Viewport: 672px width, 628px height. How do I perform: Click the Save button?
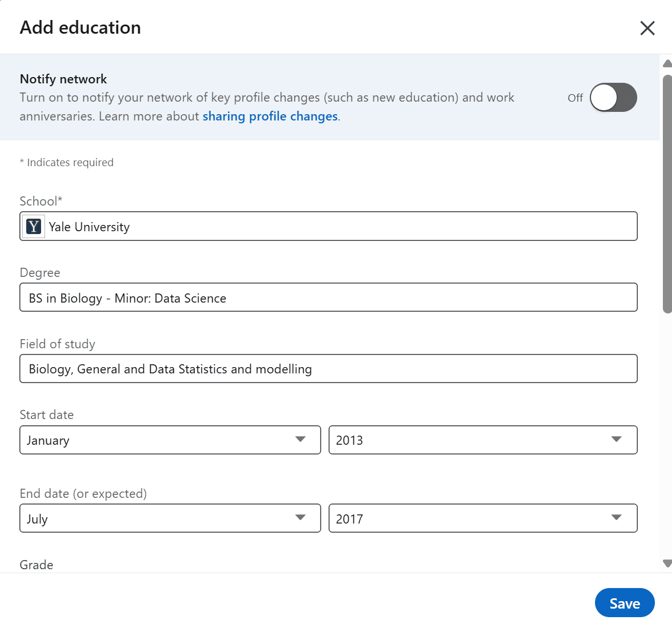tap(625, 602)
